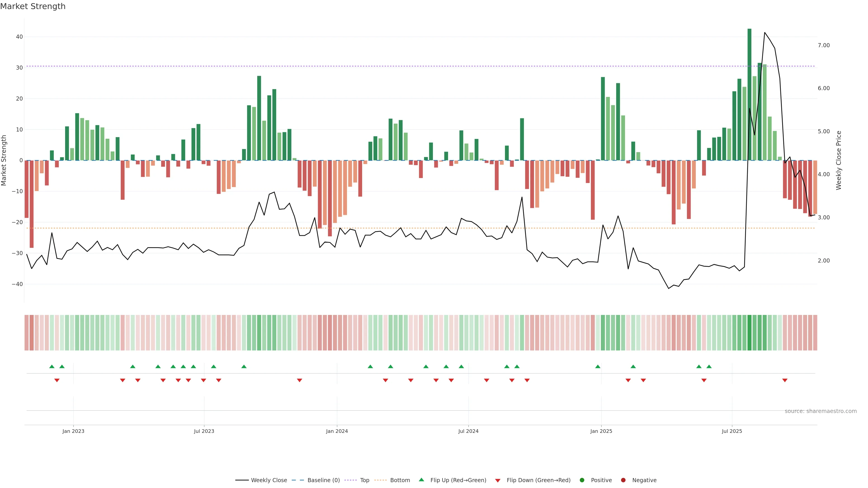Click the Weekly Close Price axis title
Viewport: 868px width, 488px height.
pyautogui.click(x=839, y=160)
